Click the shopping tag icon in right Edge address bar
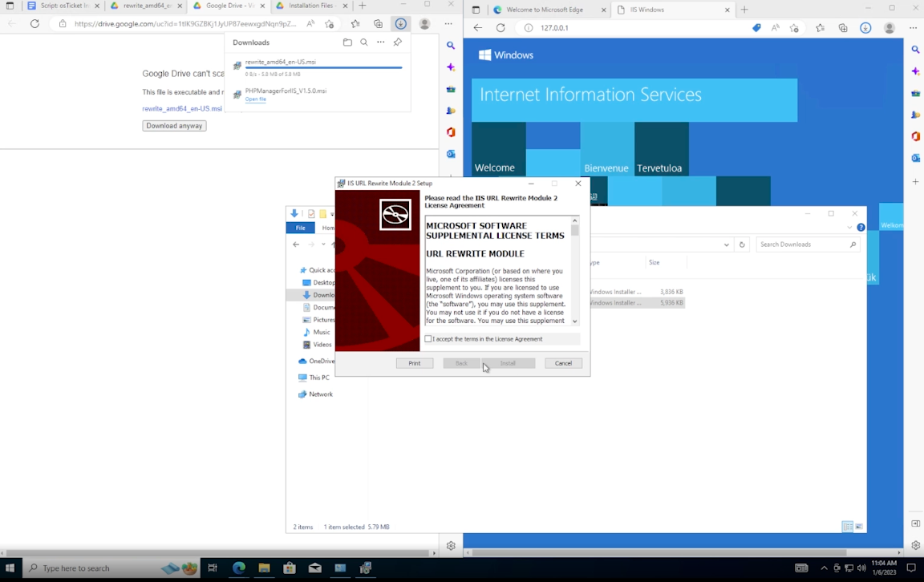The width and height of the screenshot is (924, 582). point(756,28)
